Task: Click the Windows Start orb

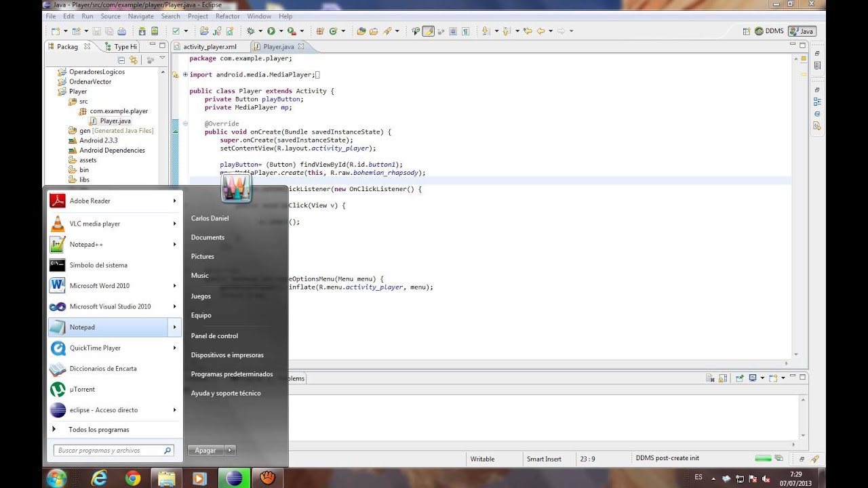Action: point(57,478)
